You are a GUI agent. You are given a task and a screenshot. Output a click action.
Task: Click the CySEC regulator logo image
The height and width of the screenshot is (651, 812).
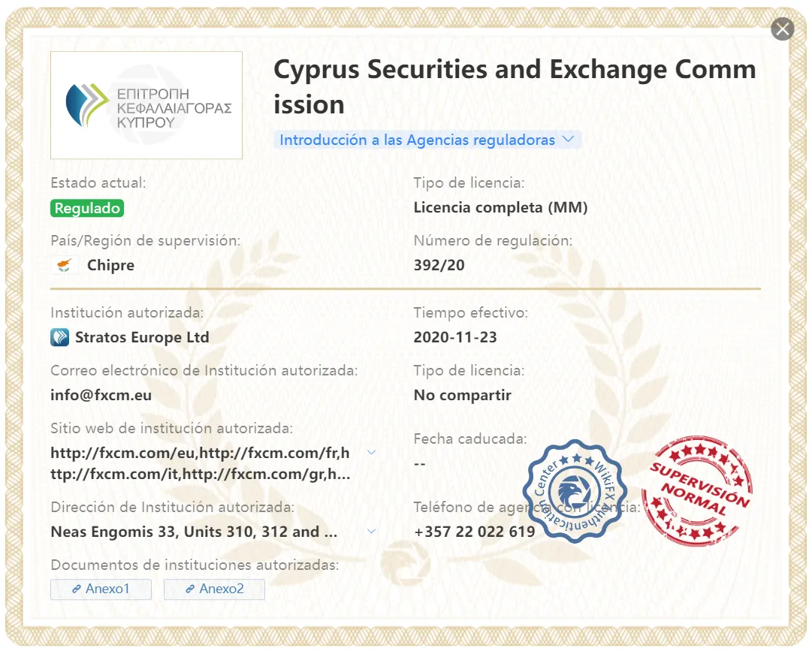[146, 105]
